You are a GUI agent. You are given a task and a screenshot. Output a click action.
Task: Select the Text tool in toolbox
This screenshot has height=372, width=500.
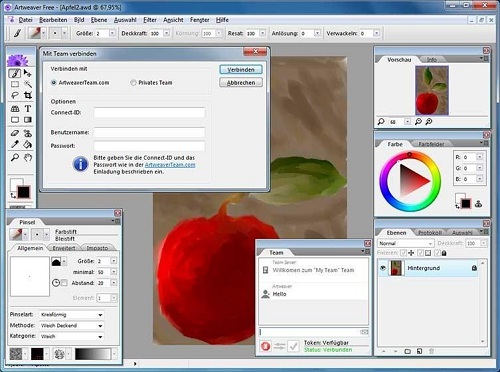point(28,108)
